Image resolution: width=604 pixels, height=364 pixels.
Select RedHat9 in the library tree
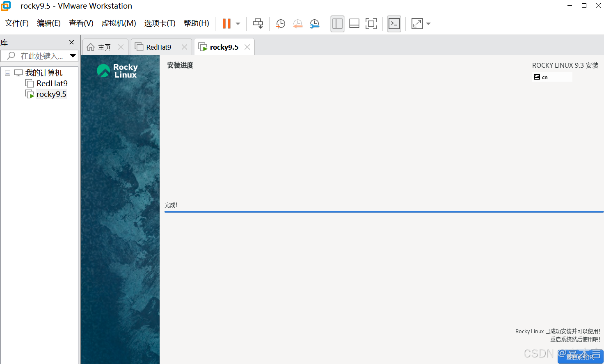(x=52, y=84)
